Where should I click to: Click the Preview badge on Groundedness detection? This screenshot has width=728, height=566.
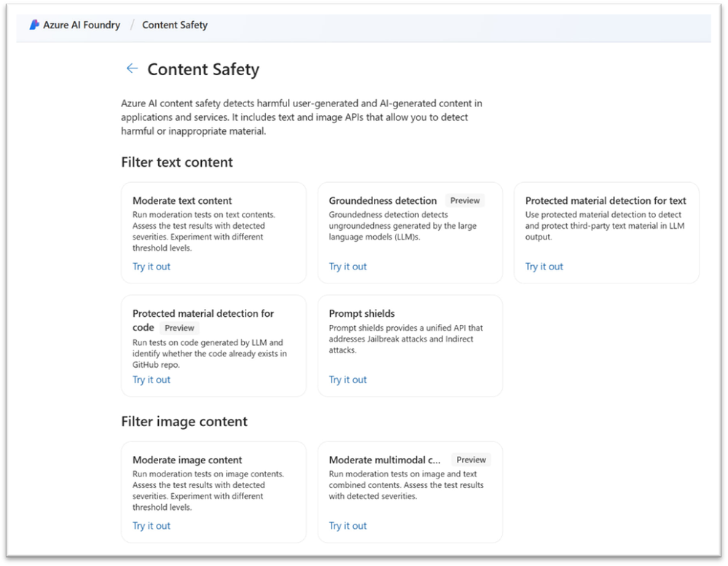pos(465,201)
